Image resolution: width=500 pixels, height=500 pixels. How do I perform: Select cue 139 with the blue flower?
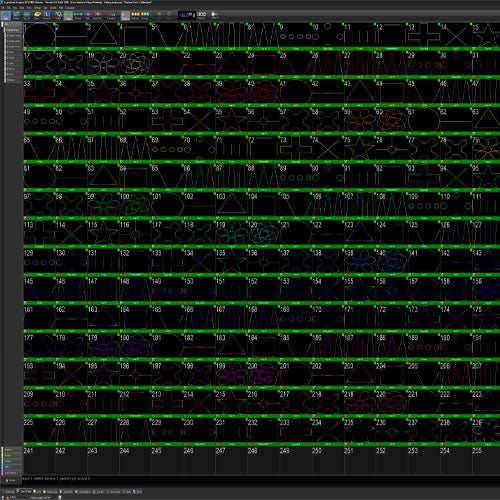pyautogui.click(x=360, y=263)
